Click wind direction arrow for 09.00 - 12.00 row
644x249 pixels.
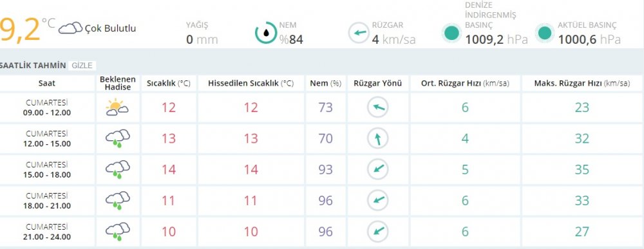point(377,107)
